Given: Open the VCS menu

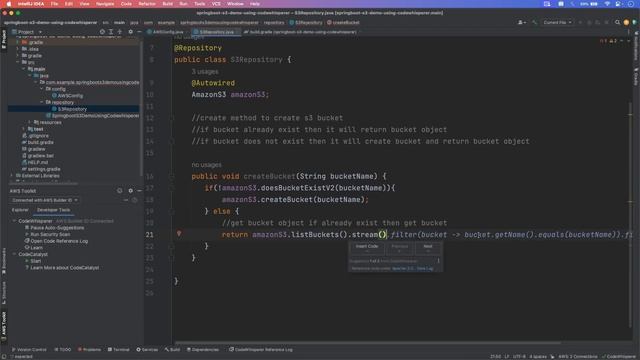Looking at the screenshot, I should [x=216, y=4].
